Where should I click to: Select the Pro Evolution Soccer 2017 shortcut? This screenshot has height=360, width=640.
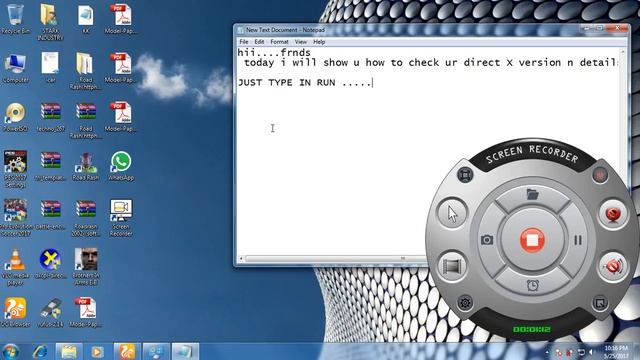[x=16, y=218]
